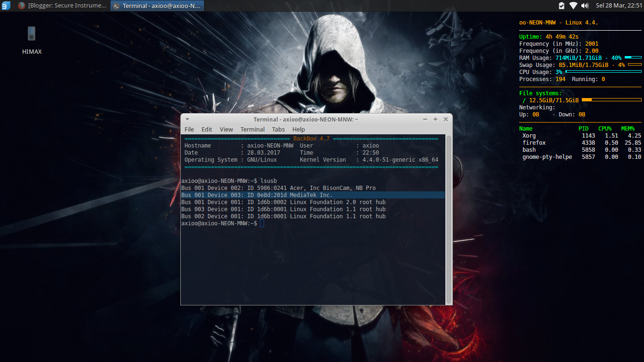The image size is (644, 362).
Task: Open the Terminal window menu arrow in title bar
Action: [x=187, y=119]
